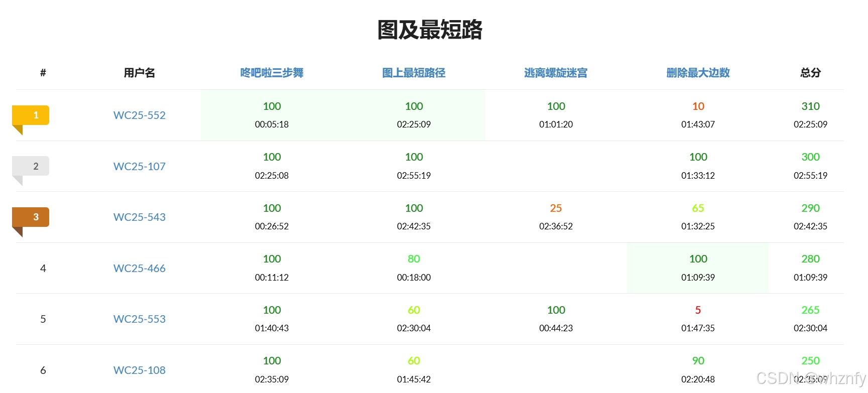This screenshot has height=393, width=868.
Task: Click the time 00:11:12
Action: coord(272,278)
